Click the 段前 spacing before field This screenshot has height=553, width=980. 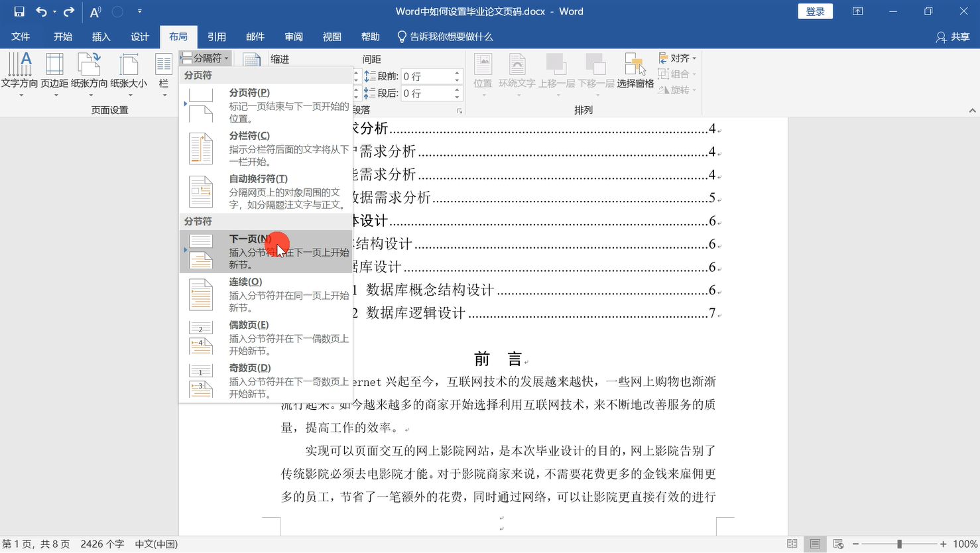426,76
